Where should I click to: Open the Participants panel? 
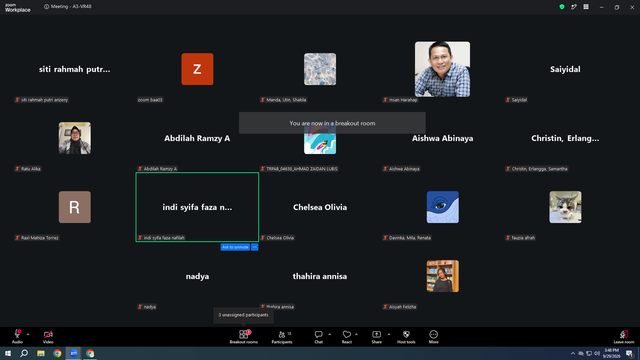(282, 336)
